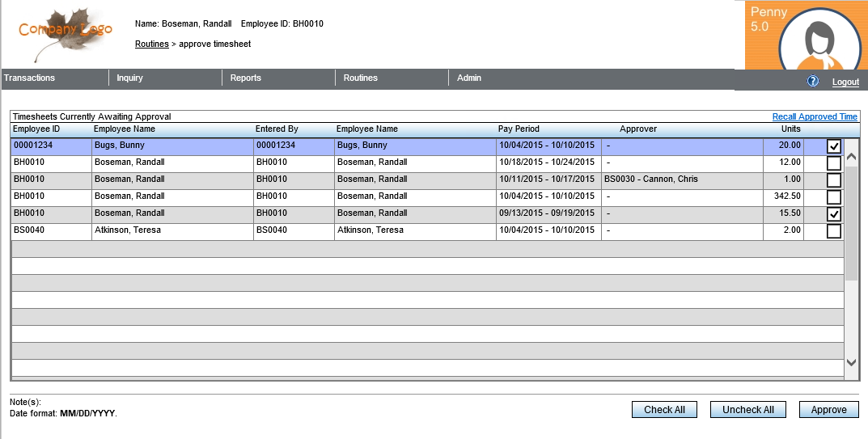Screen dimensions: 868x439
Task: Uncheck the 09/13/2015 pay period checkbox
Action: point(833,214)
